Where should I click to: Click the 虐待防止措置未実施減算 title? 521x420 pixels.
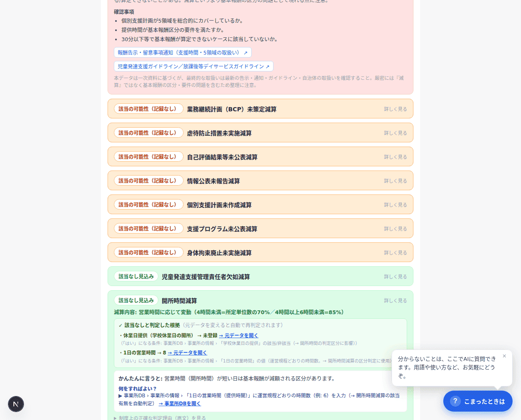click(x=219, y=133)
